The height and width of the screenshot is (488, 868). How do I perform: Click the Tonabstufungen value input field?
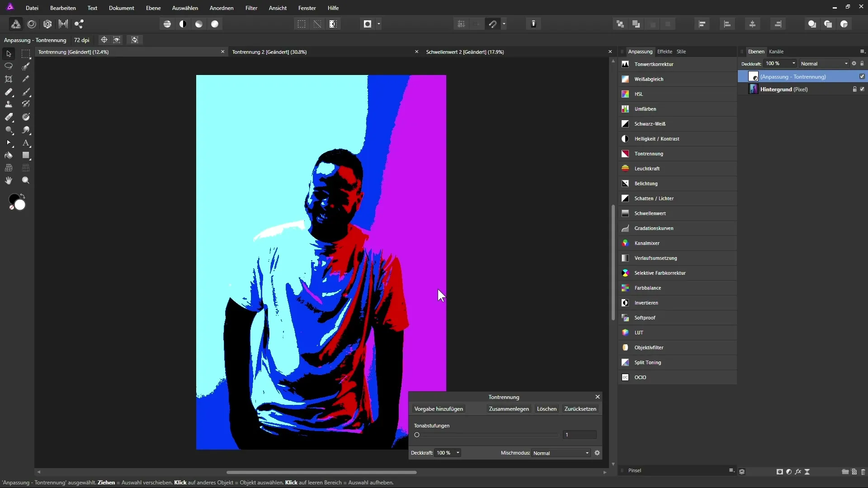point(580,435)
